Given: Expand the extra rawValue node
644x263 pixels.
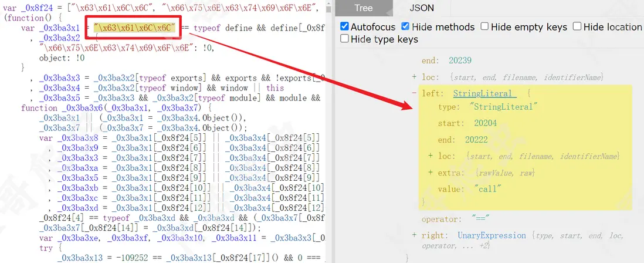Looking at the screenshot, I should [x=431, y=173].
